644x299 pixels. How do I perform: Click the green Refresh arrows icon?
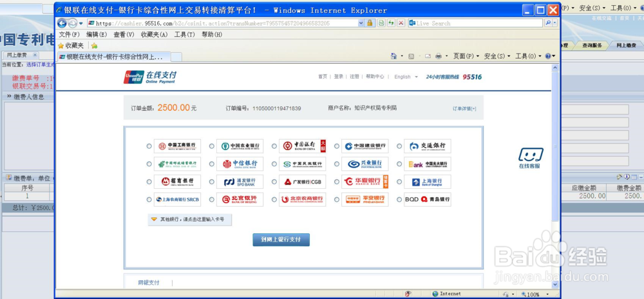coord(392,23)
